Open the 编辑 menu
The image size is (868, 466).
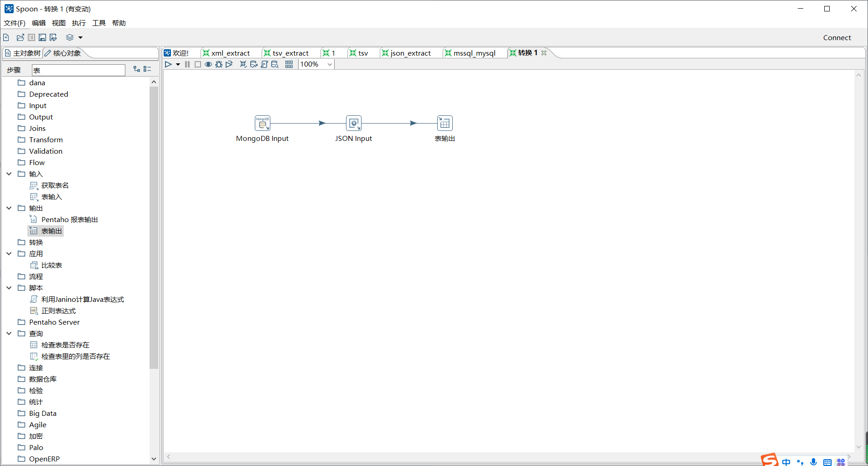tap(39, 23)
